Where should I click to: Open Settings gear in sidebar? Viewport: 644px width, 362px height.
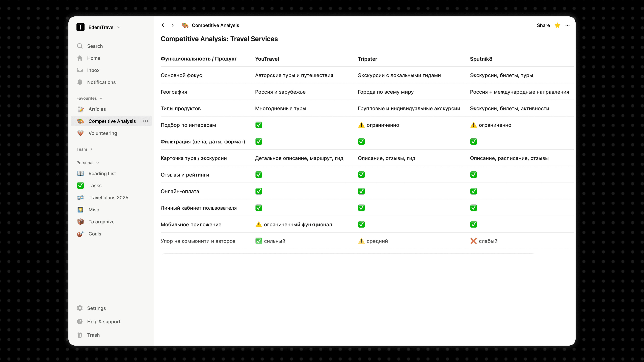80,308
